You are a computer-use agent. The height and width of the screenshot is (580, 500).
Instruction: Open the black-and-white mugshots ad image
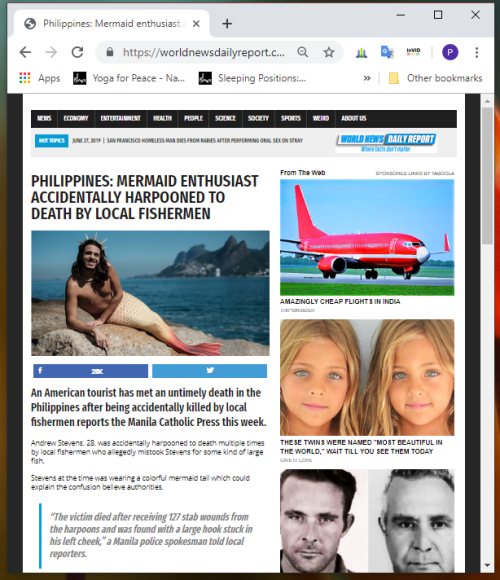pyautogui.click(x=367, y=521)
